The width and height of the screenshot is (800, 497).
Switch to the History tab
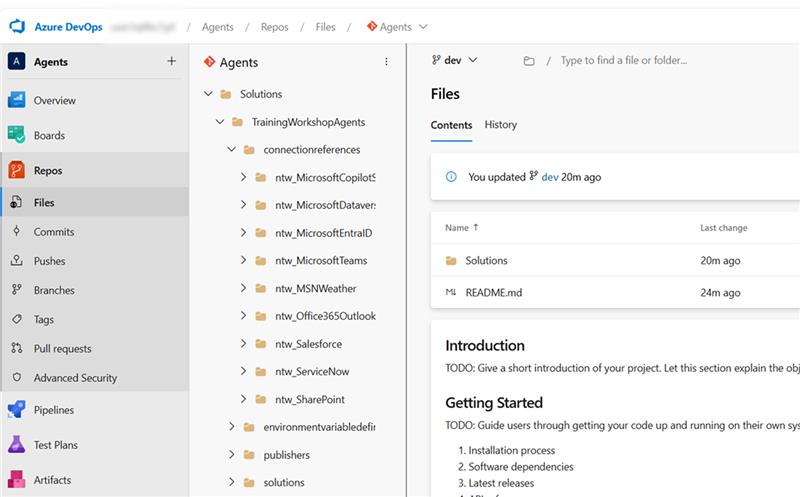pyautogui.click(x=501, y=125)
